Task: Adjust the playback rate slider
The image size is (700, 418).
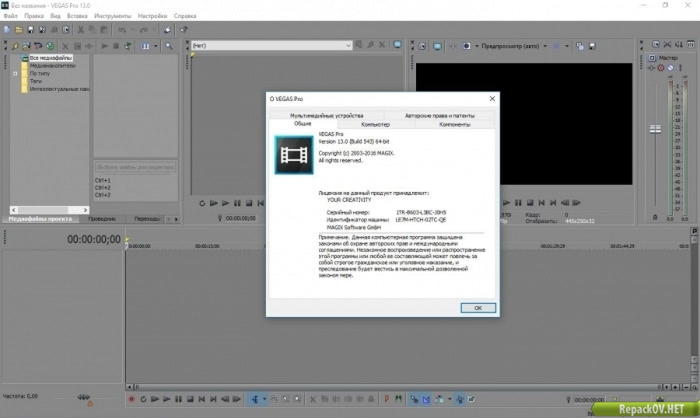Action: pos(83,397)
